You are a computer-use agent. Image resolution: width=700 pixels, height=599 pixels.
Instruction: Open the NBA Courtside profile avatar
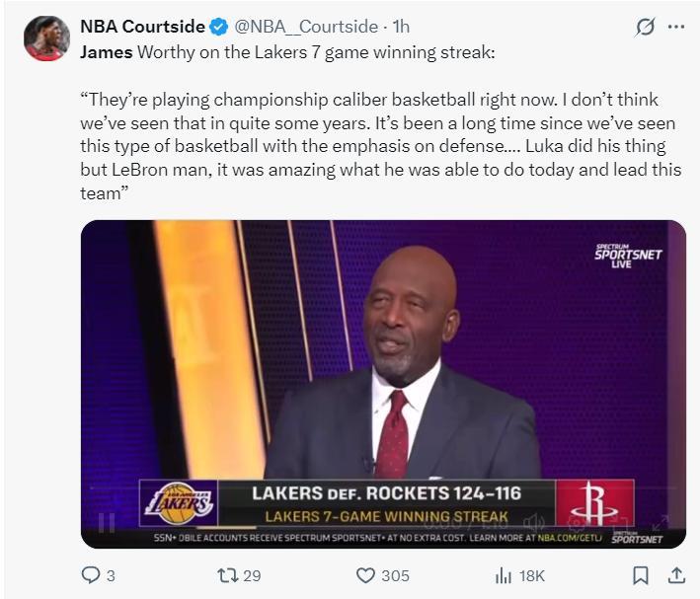(x=46, y=38)
